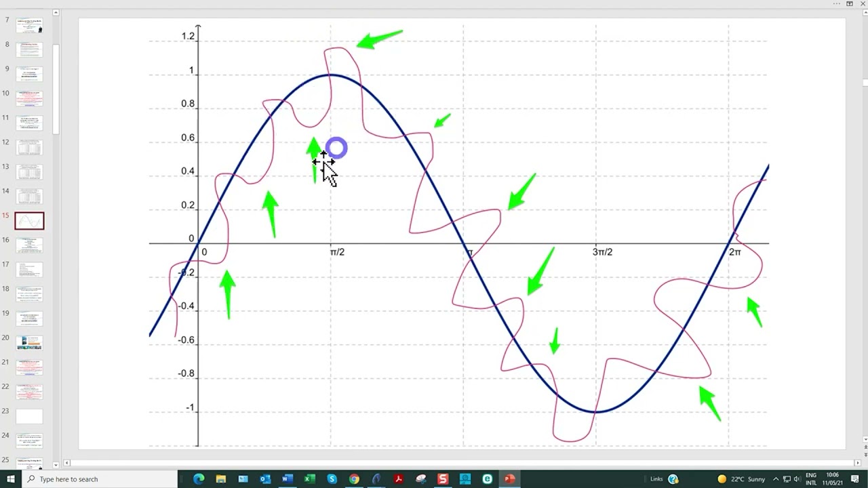Click the Type here to search box
The width and height of the screenshot is (868, 488).
tap(100, 479)
